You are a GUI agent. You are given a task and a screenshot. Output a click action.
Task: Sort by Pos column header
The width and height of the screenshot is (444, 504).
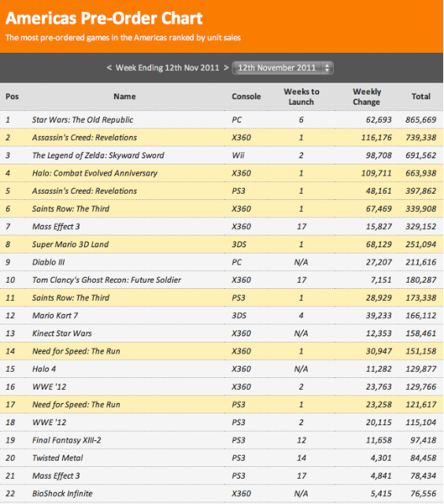pyautogui.click(x=13, y=96)
